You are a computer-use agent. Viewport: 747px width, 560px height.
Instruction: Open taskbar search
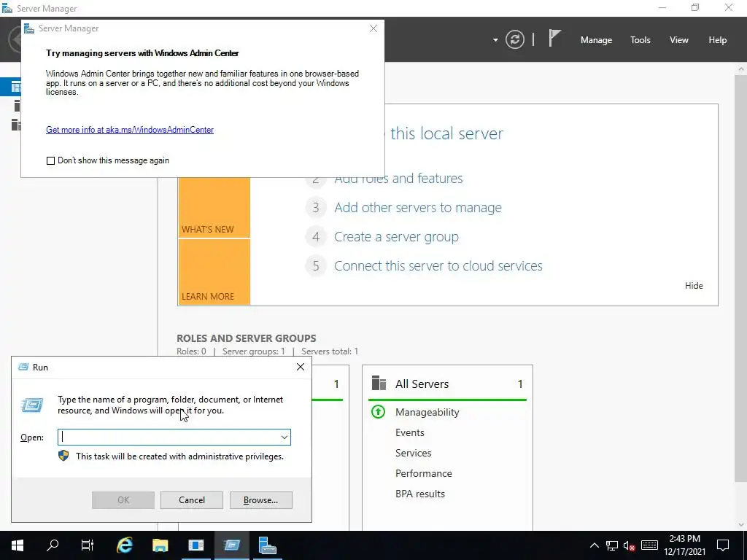pos(53,545)
